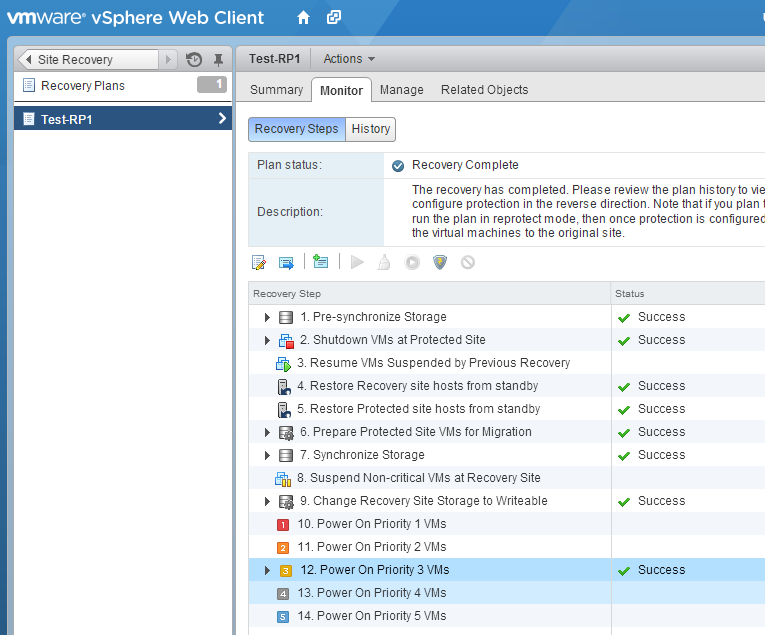Image resolution: width=765 pixels, height=635 pixels.
Task: Select Recovery Plans in the navigator
Action: 83,86
